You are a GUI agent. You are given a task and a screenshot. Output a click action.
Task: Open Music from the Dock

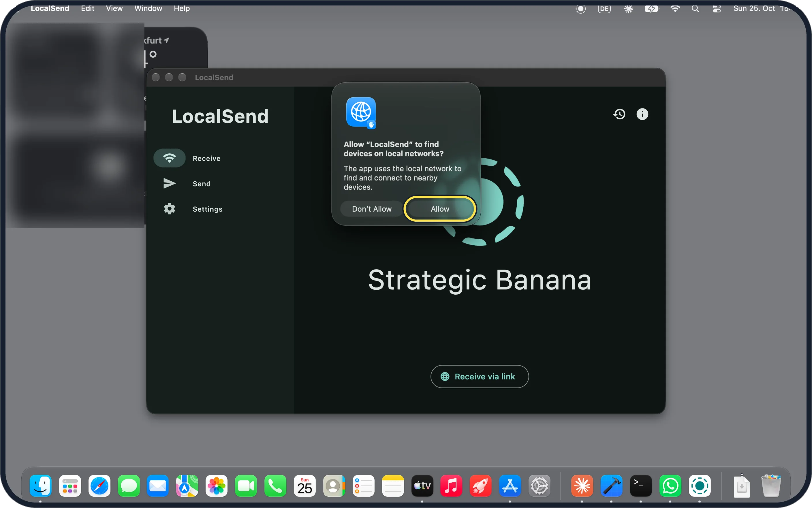[451, 486]
